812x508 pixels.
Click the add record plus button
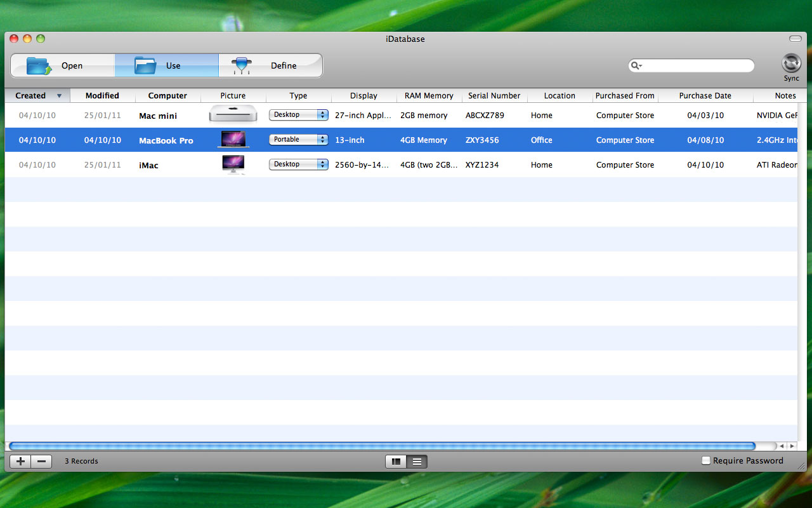(20, 462)
